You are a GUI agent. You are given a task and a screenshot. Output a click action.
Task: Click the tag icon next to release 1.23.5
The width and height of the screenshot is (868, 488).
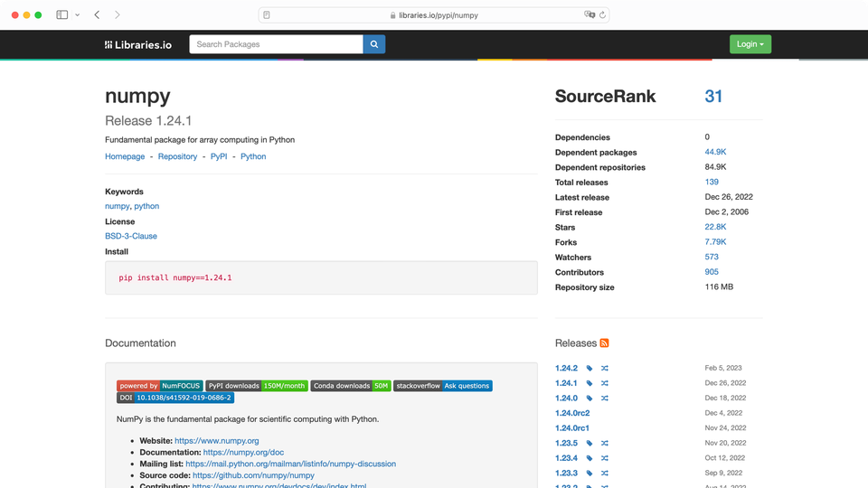coord(590,443)
